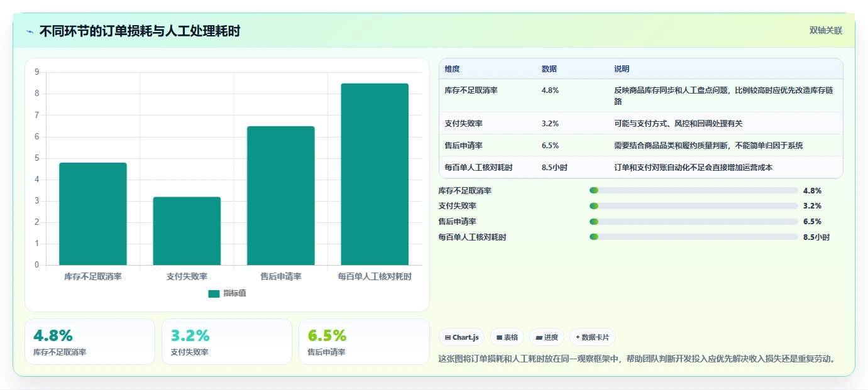The height and width of the screenshot is (390, 868).
Task: Click the 每百单人工核对耗时 progress bar
Action: [693, 237]
